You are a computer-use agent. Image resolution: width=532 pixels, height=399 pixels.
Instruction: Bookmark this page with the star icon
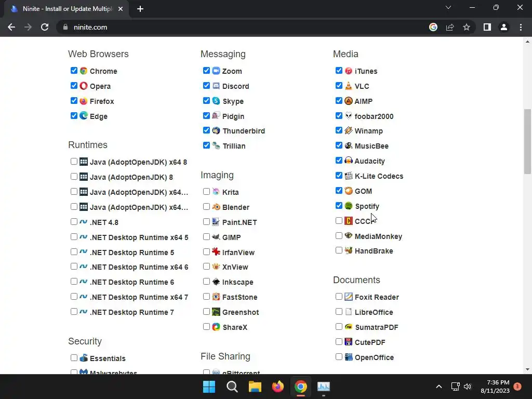(467, 27)
